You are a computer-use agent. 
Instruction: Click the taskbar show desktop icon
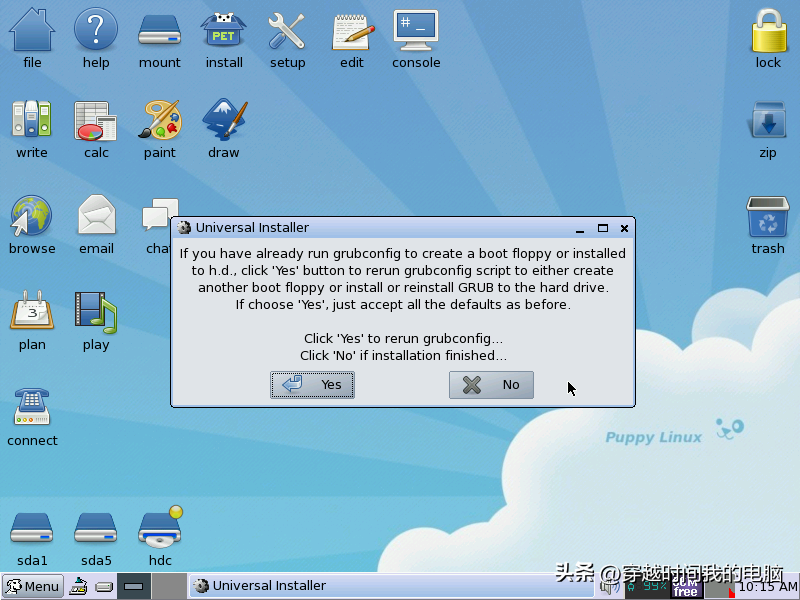[x=79, y=586]
